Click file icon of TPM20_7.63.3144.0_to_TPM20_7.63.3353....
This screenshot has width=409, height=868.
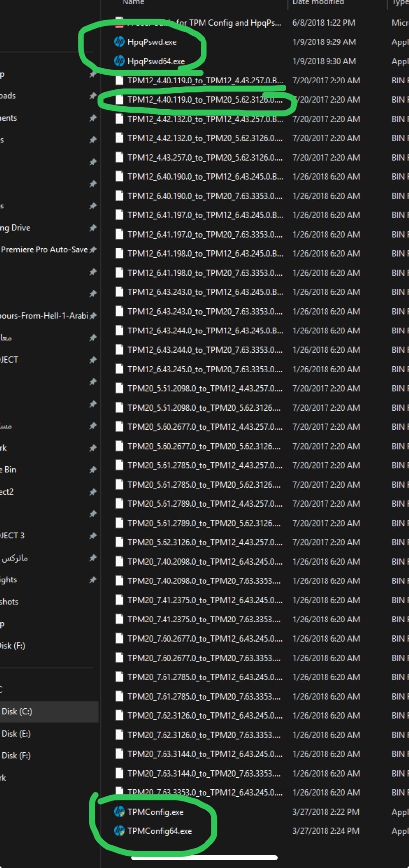119,774
